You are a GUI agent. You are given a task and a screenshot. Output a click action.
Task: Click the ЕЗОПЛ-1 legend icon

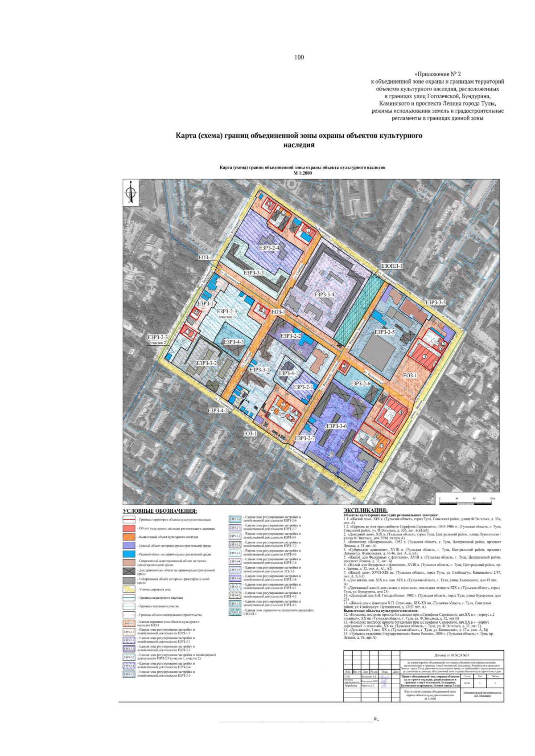point(235,612)
